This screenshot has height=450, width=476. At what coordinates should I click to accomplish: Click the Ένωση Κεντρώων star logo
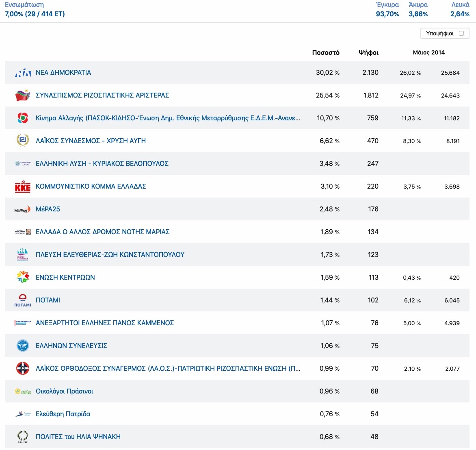pyautogui.click(x=23, y=277)
